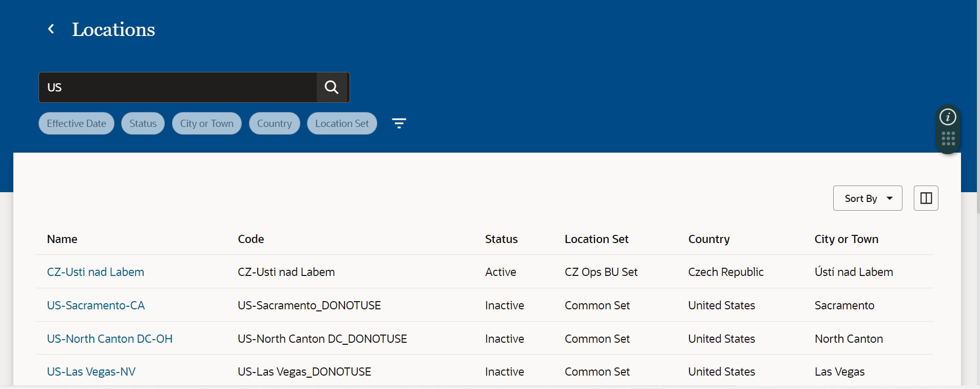This screenshot has height=389, width=980.
Task: Go back using the Locations back arrow
Action: coord(51,29)
